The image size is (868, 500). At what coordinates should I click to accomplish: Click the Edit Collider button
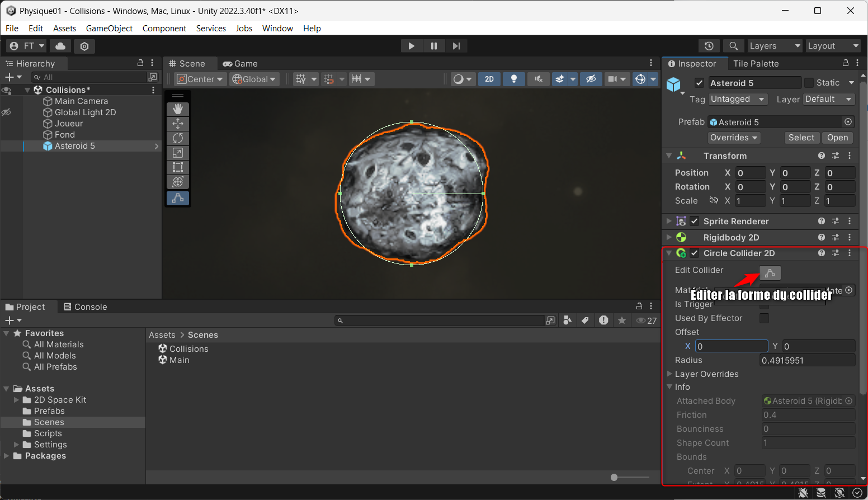tap(770, 273)
